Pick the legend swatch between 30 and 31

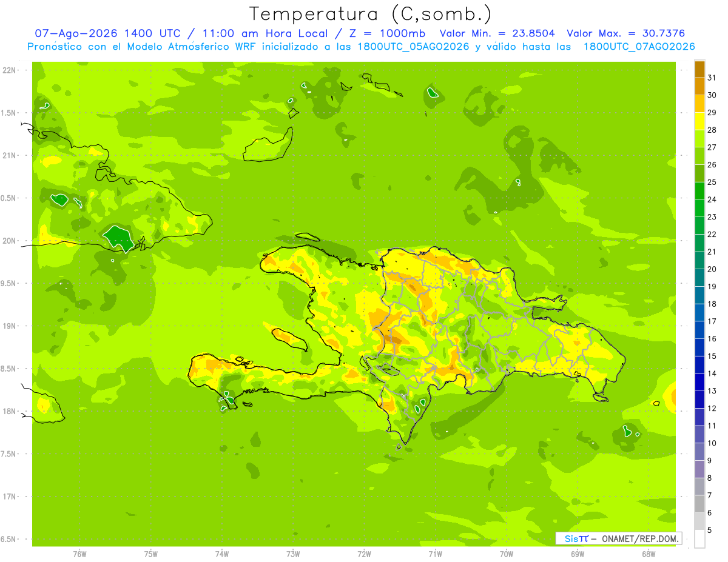pos(699,86)
